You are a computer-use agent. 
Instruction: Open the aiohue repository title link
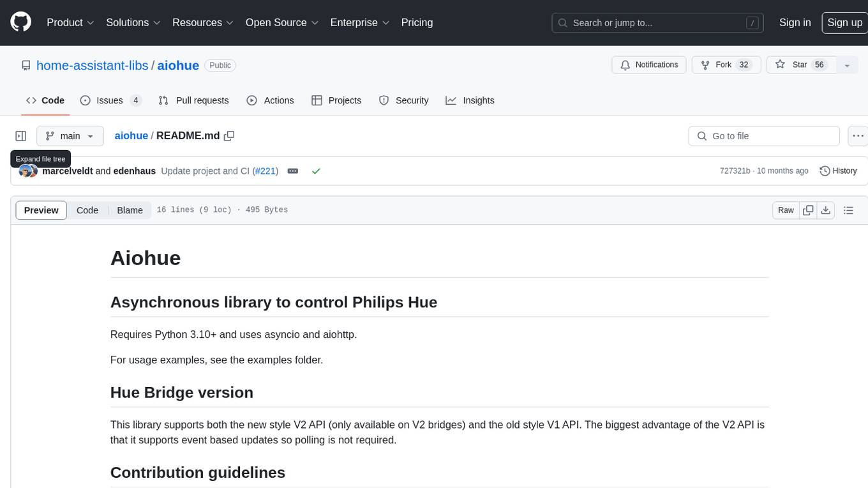click(x=178, y=65)
